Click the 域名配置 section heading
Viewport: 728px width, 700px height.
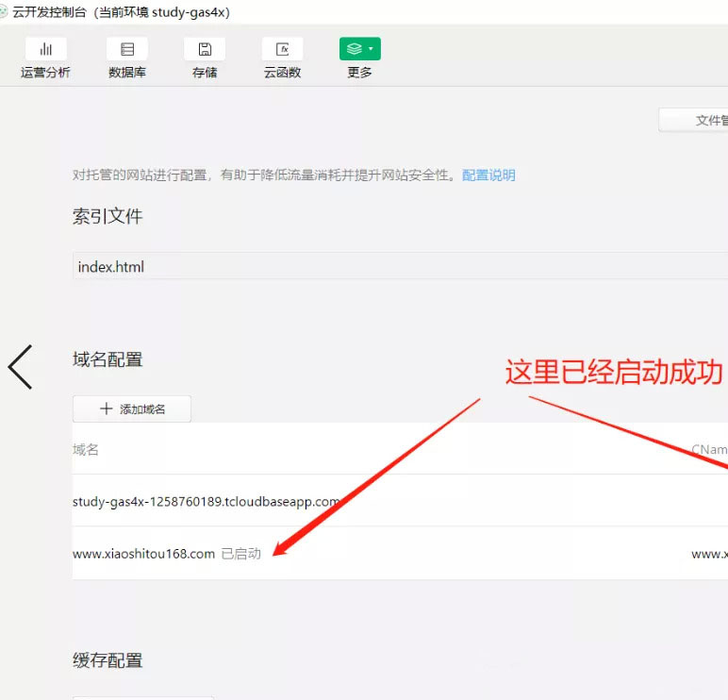108,359
